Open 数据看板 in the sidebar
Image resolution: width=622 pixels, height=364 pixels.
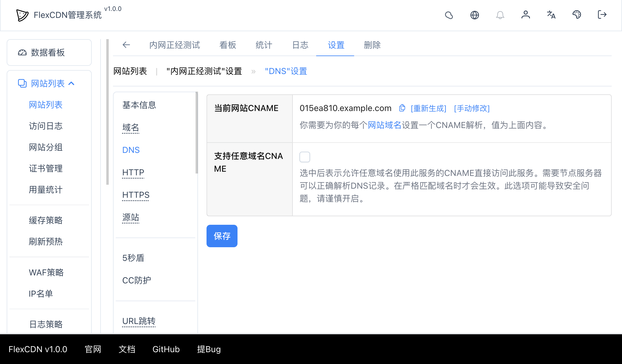tap(47, 52)
